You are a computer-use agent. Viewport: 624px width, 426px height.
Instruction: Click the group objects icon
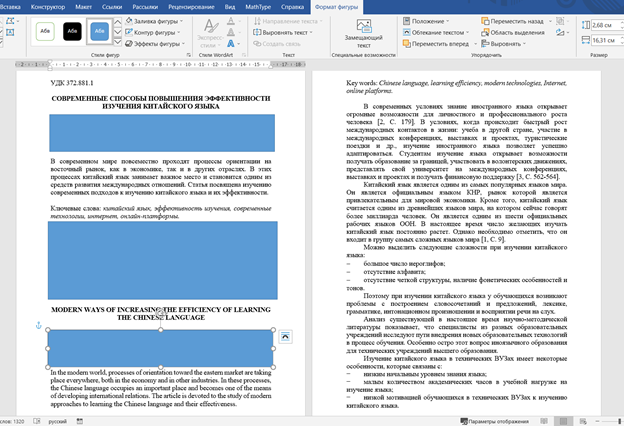pos(560,21)
